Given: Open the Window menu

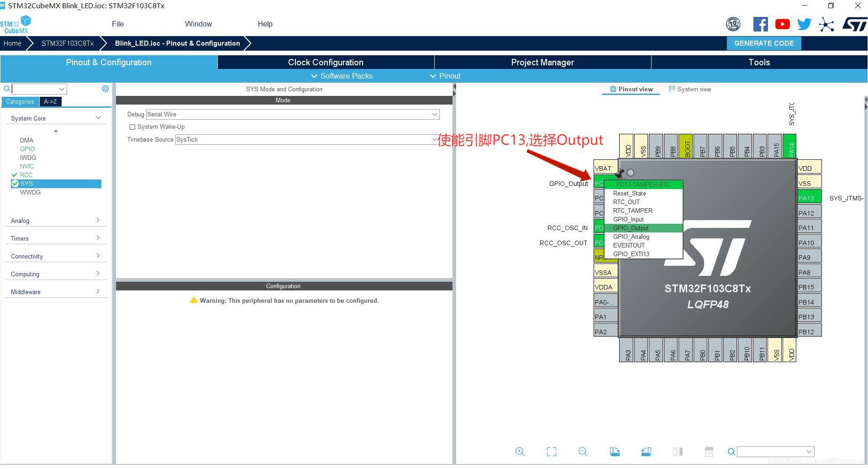Looking at the screenshot, I should 198,24.
